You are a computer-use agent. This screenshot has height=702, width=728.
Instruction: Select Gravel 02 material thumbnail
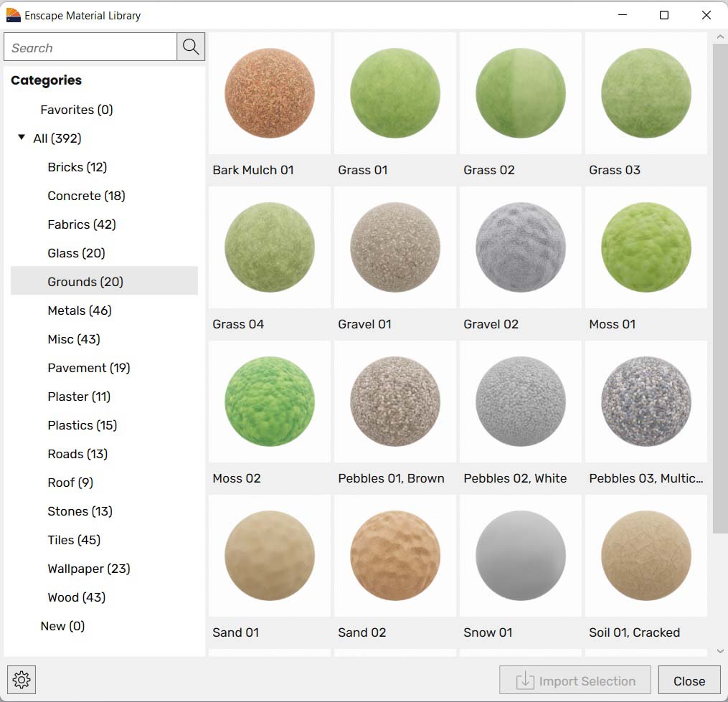521,247
